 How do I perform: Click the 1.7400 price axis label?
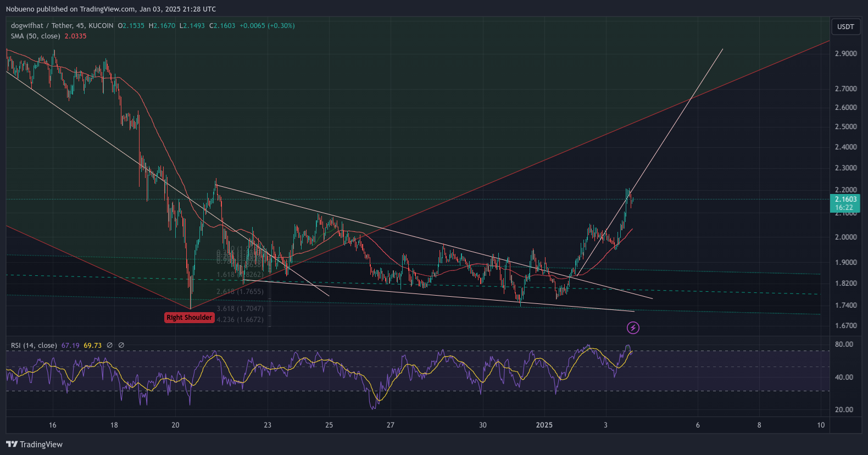click(x=845, y=305)
